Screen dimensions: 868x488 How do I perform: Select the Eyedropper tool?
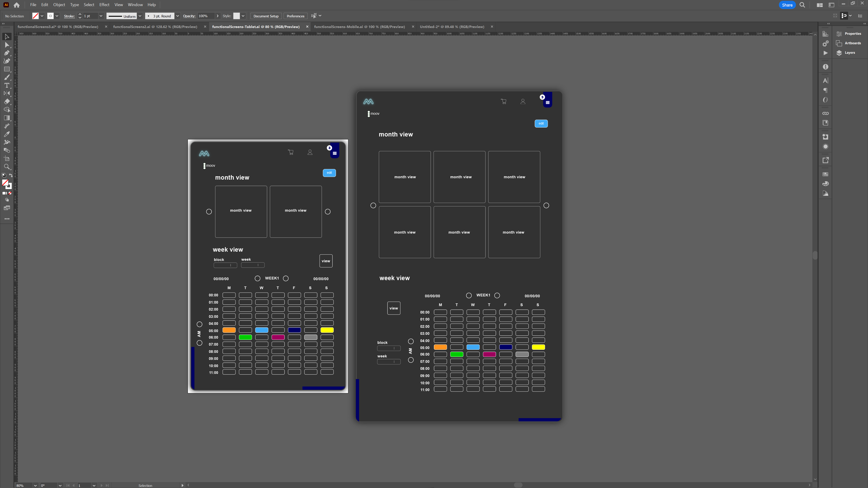tap(7, 134)
